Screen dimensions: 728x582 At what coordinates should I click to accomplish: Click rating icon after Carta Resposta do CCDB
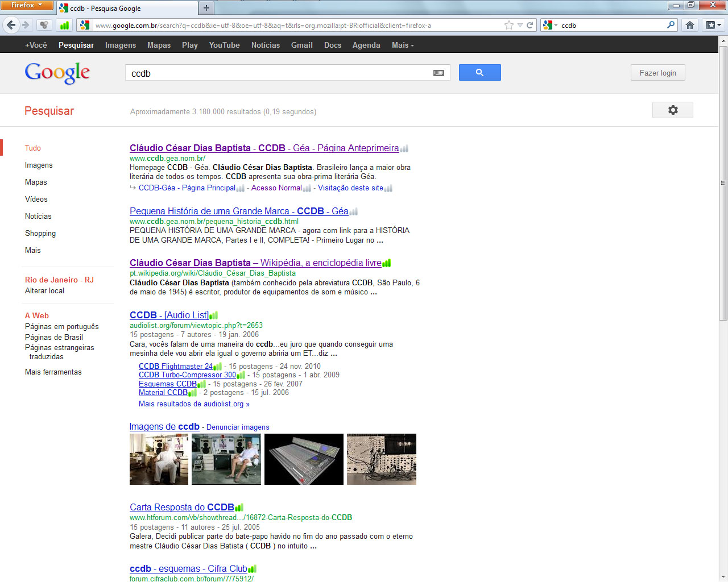(239, 508)
